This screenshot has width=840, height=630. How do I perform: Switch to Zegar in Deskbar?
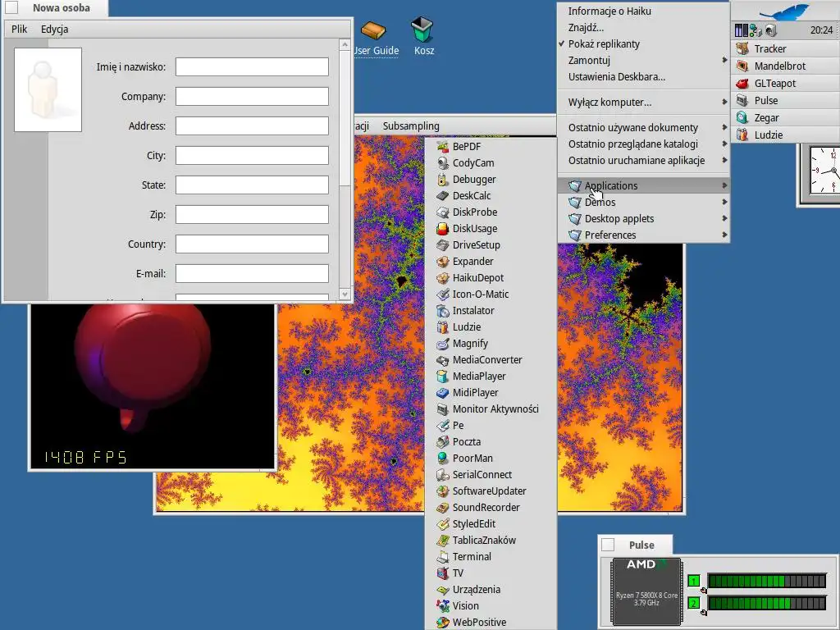[785, 118]
